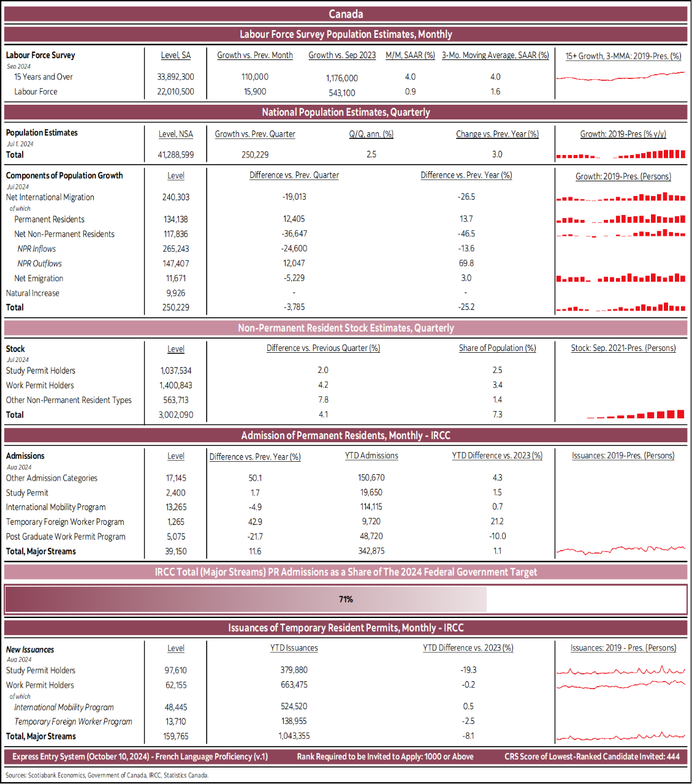Image resolution: width=692 pixels, height=784 pixels.
Task: Click the 'NPR Inflows' row label
Action: pyautogui.click(x=37, y=249)
